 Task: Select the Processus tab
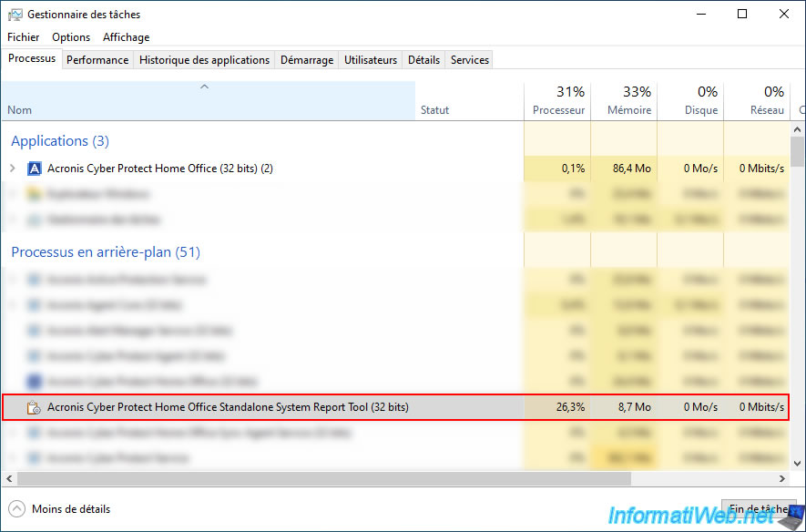31,58
